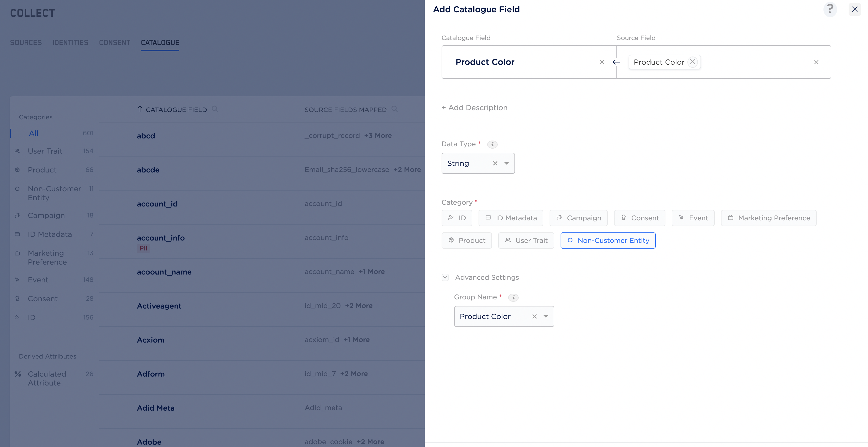Screen dimensions: 868x447
Task: Open the Data Type dropdown arrow
Action: click(x=506, y=163)
